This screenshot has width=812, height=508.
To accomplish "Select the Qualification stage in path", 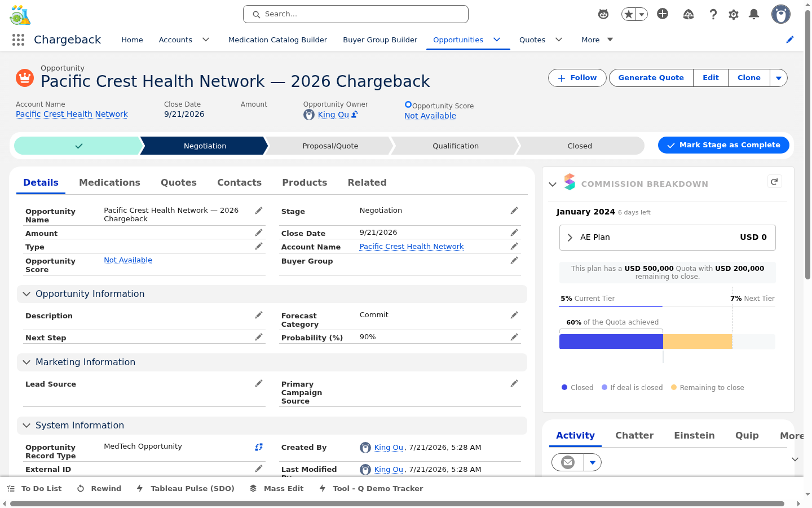I will (x=456, y=146).
